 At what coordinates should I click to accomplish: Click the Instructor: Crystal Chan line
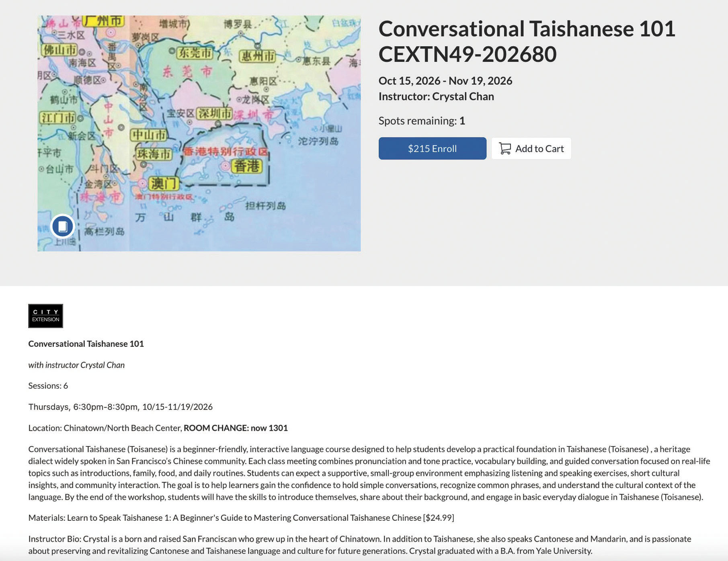[436, 96]
